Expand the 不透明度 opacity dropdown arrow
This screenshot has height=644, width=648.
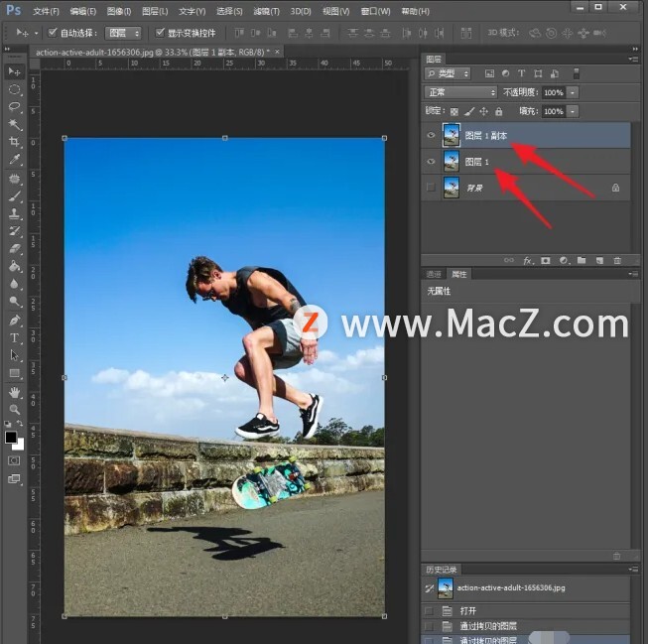pyautogui.click(x=570, y=92)
